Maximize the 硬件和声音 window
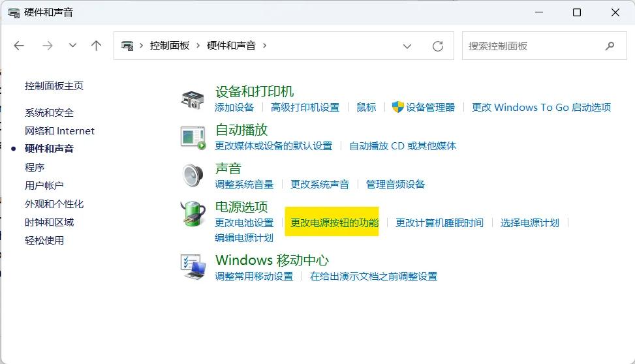This screenshot has width=635, height=364. pyautogui.click(x=577, y=12)
